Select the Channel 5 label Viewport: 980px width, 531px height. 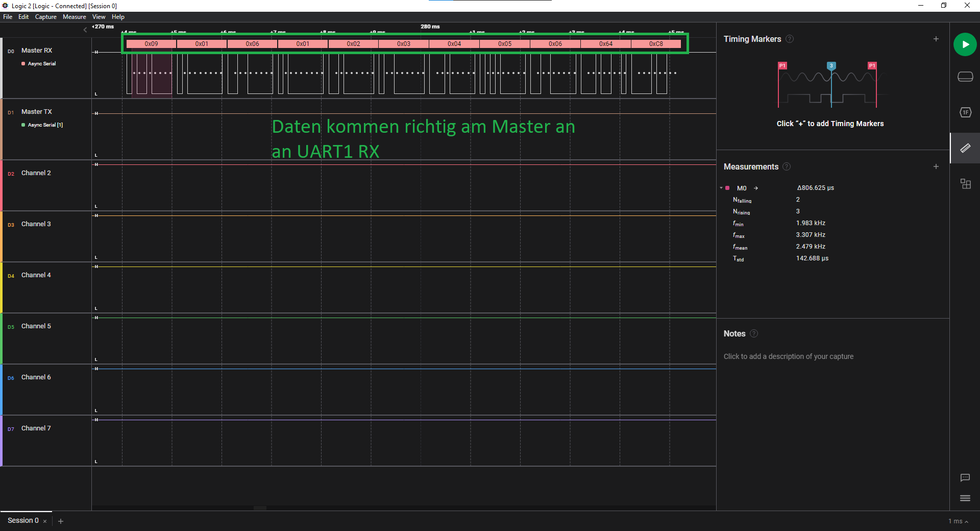(36, 326)
